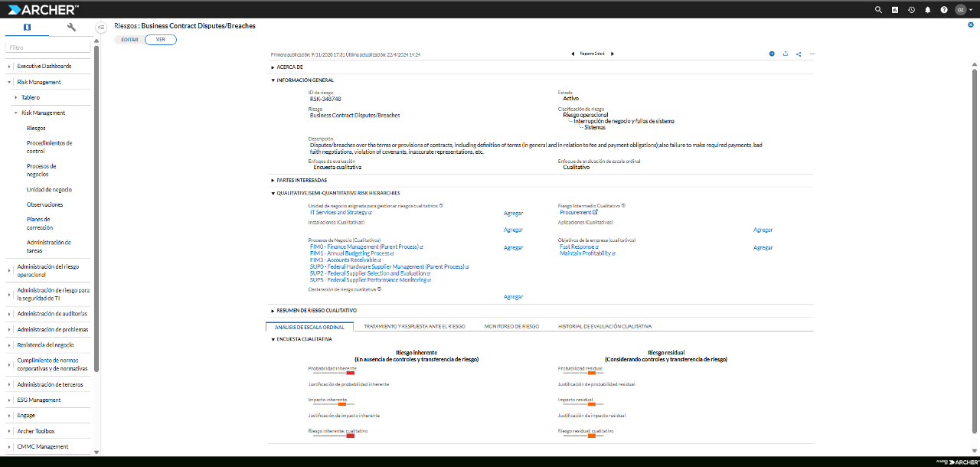980x467 pixels.
Task: Open the Monitoreo de Riesgo tab
Action: 511,326
